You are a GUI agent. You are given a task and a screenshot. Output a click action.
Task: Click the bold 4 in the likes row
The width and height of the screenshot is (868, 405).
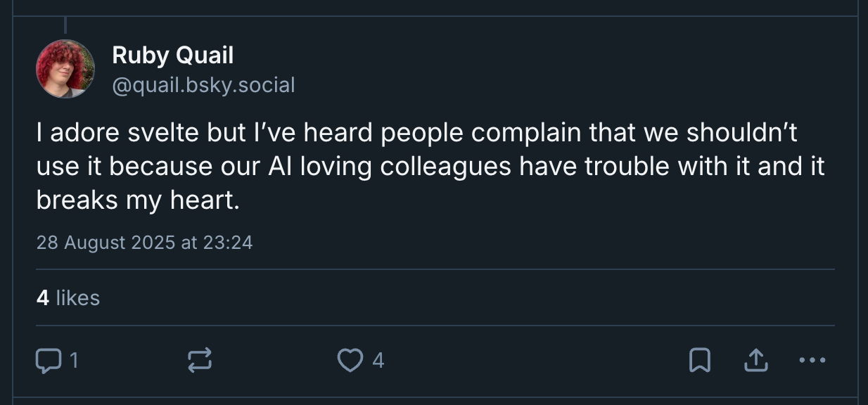42,298
